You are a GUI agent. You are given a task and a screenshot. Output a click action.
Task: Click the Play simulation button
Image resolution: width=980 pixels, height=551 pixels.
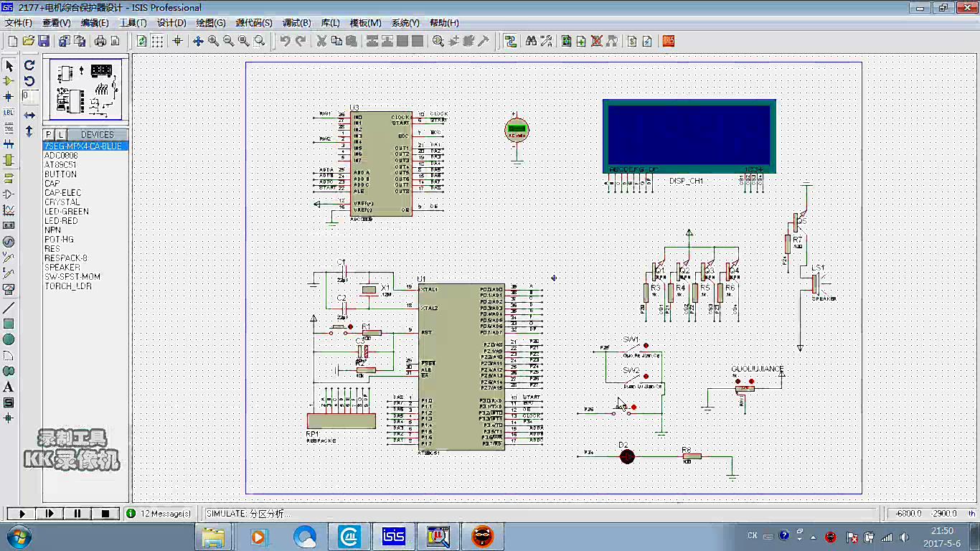[22, 514]
